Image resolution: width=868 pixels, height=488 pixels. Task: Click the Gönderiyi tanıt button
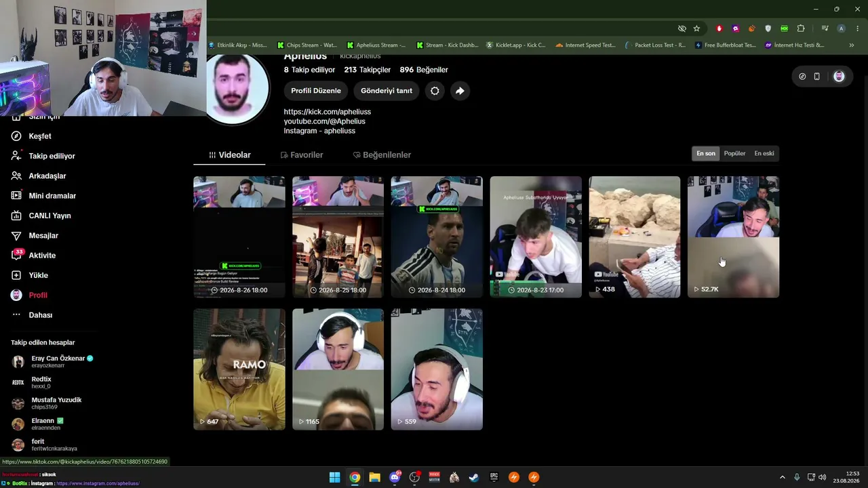[x=387, y=91]
